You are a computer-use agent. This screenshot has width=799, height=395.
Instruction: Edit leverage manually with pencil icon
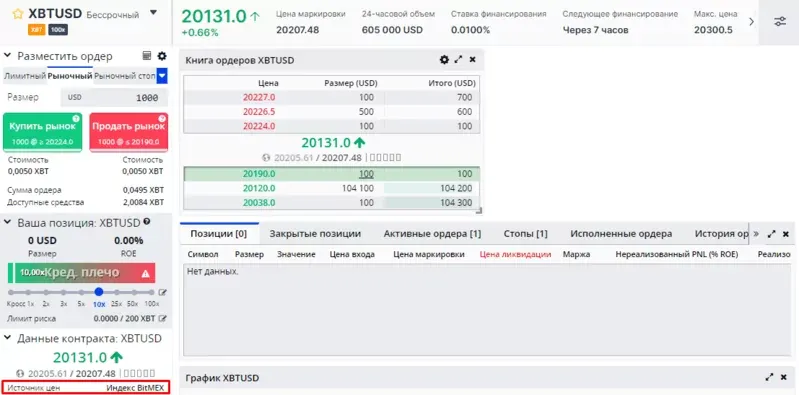coord(163,292)
